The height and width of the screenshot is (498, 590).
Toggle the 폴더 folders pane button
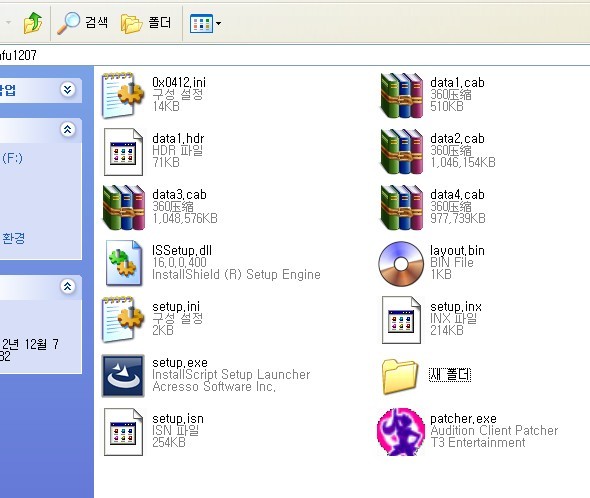point(146,23)
